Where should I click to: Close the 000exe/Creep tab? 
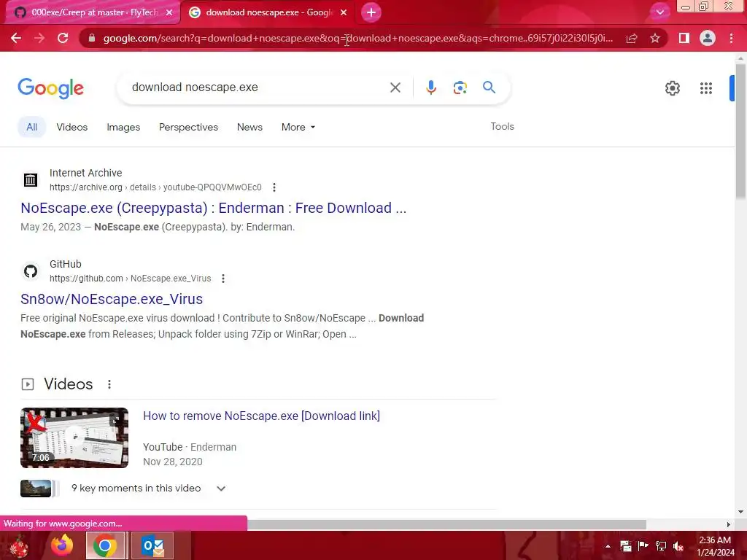169,12
